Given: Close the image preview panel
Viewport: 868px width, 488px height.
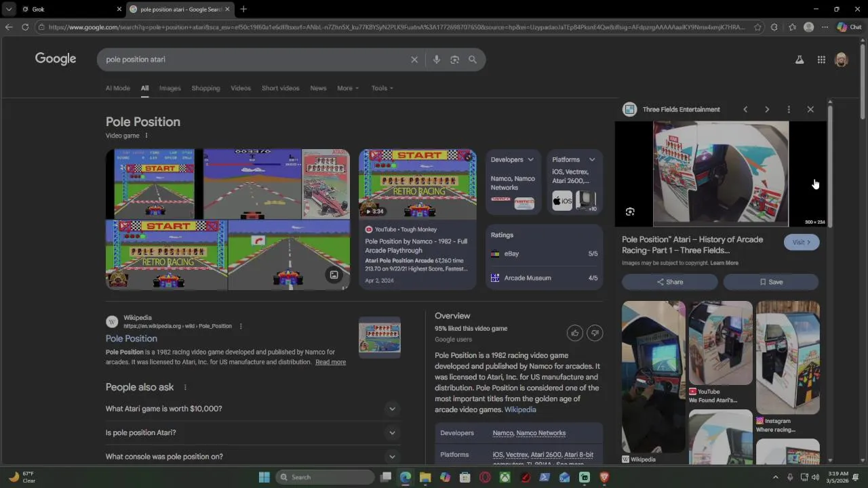Looking at the screenshot, I should tap(810, 109).
